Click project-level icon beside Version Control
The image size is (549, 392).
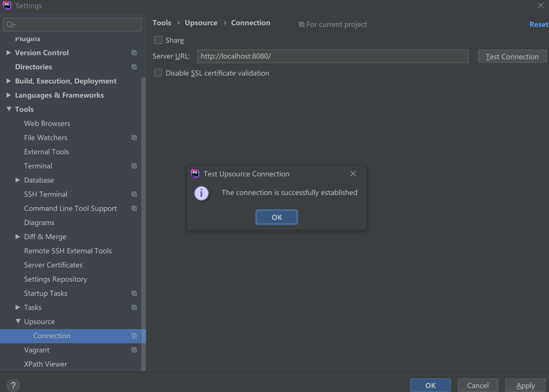pos(134,53)
